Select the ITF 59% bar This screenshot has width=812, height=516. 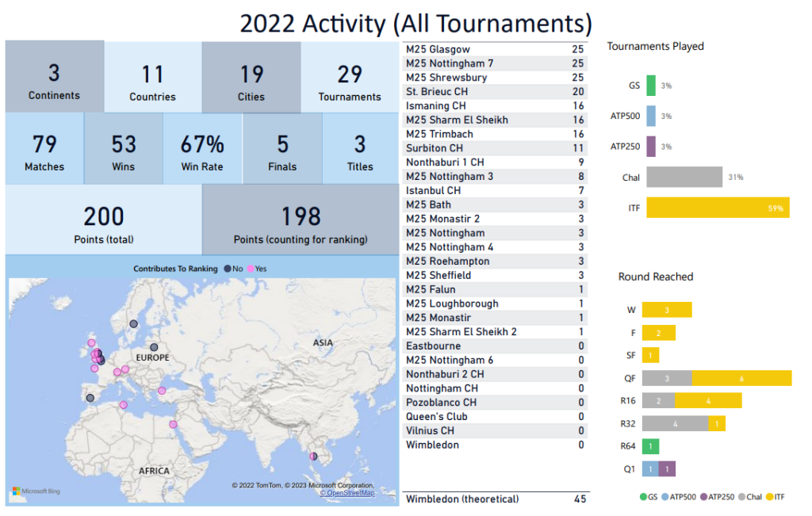717,208
